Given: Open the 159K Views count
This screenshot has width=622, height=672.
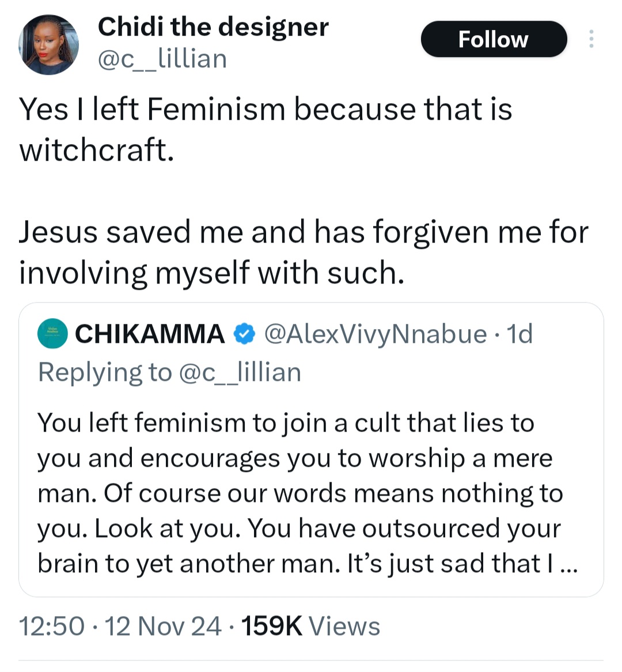Looking at the screenshot, I should [x=311, y=626].
